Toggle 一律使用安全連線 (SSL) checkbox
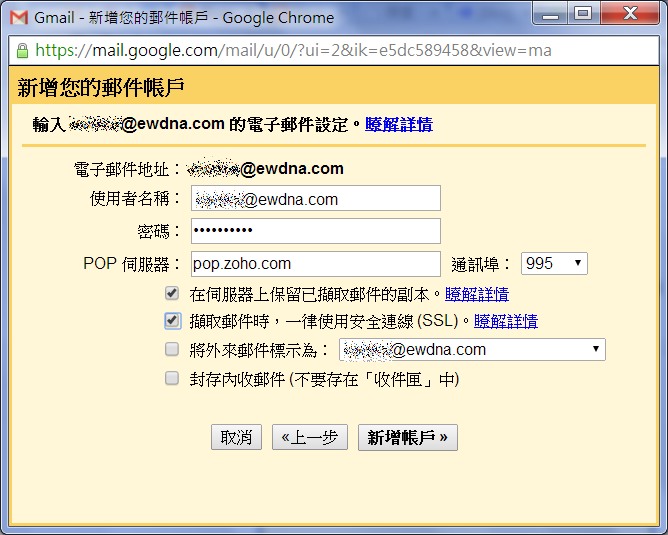Image resolution: width=668 pixels, height=535 pixels. coord(172,320)
